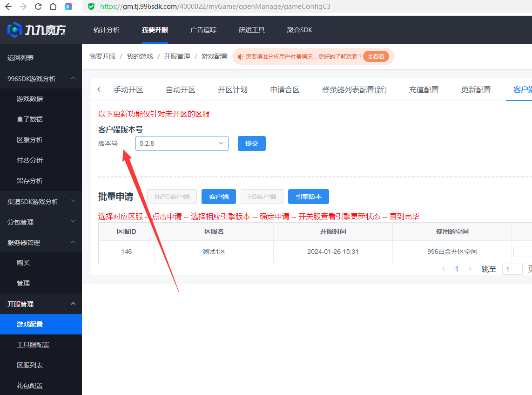This screenshot has width=532, height=395.
Task: Click the speaker announcement icon
Action: [x=241, y=57]
